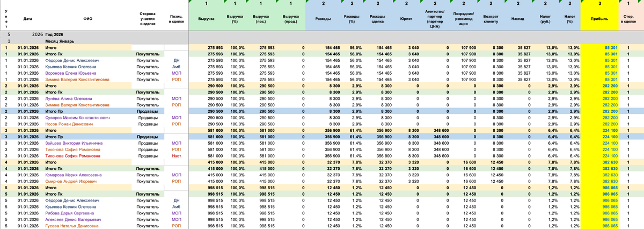Select the Гусева Наталья Денисовна cell
This screenshot has height=229, width=644.
click(72, 226)
